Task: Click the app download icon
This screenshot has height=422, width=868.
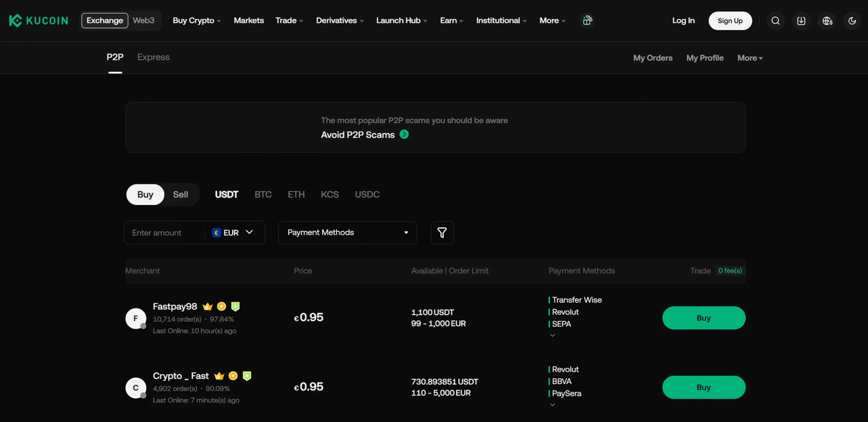Action: pos(801,21)
